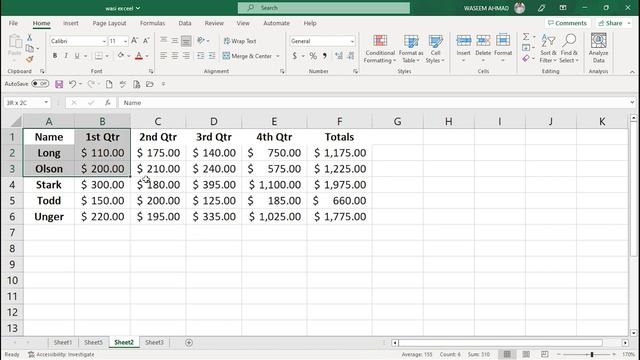Switch to the Data tab

(185, 23)
